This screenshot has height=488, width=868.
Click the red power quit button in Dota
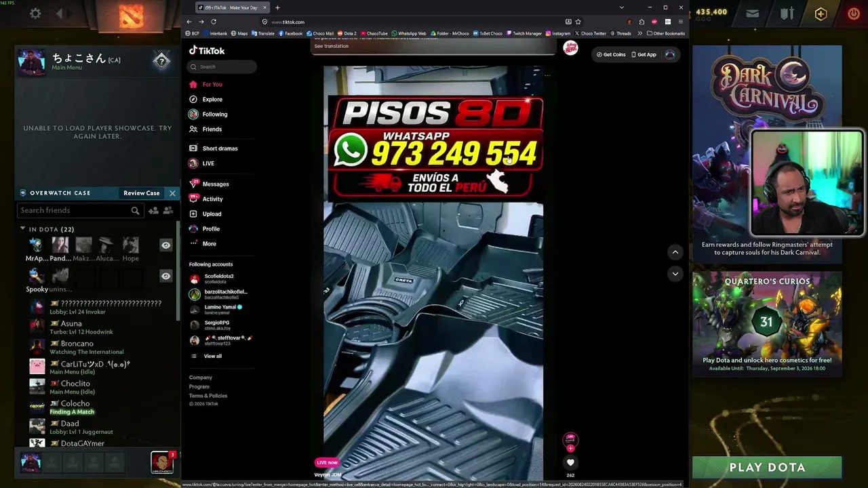click(853, 14)
